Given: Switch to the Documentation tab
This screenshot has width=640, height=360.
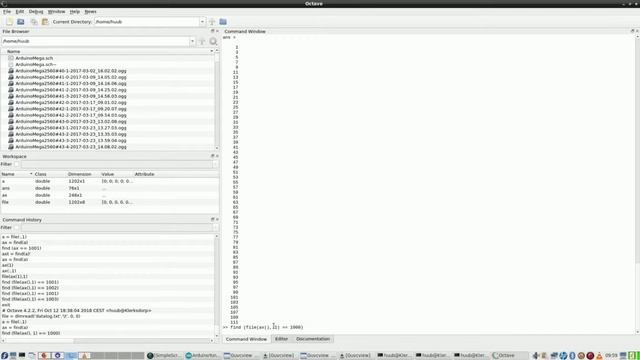Looking at the screenshot, I should [x=313, y=339].
